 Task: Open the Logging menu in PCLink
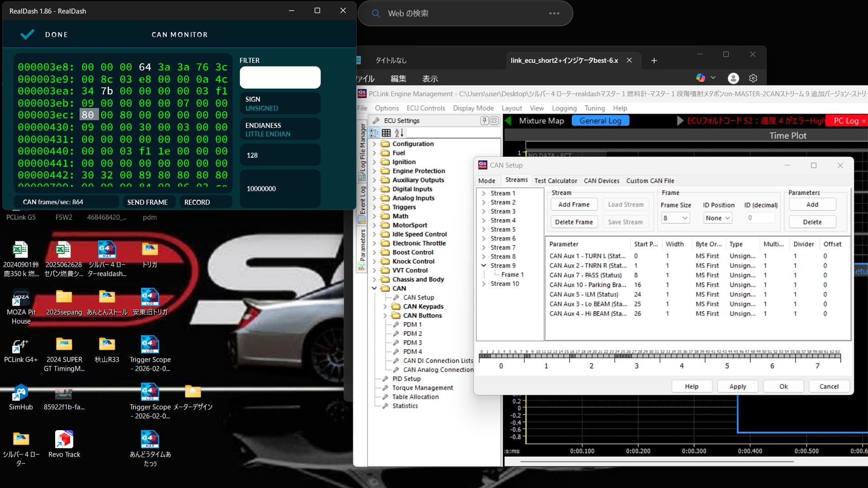(564, 108)
